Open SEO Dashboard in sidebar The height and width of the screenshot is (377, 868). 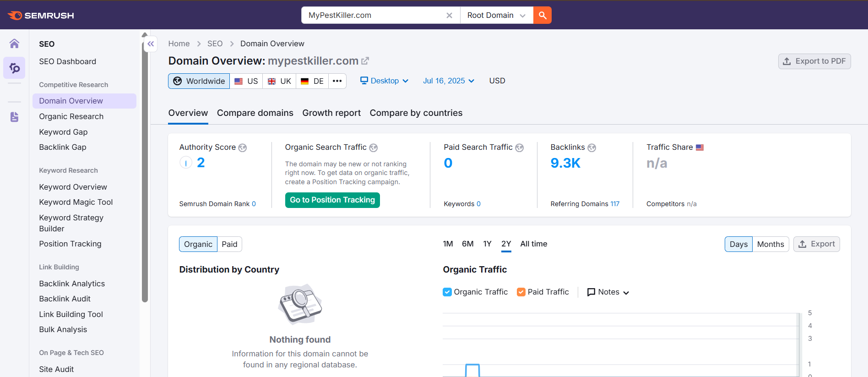67,61
